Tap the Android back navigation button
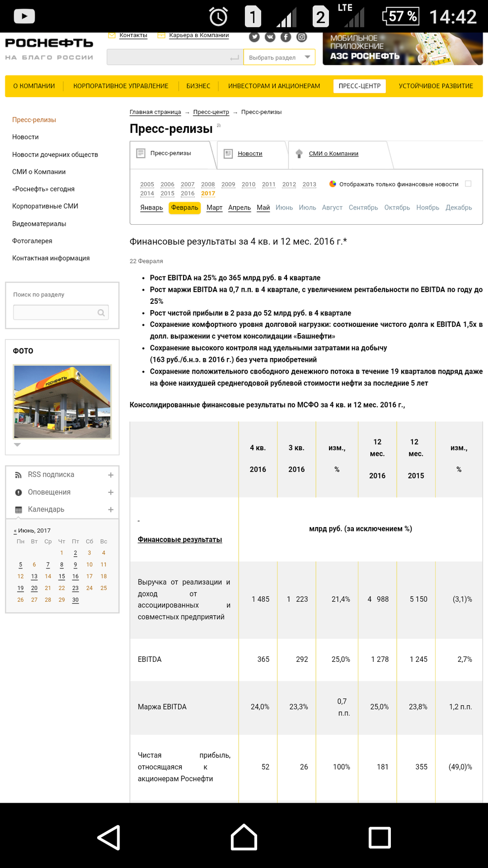488x868 pixels. [x=109, y=838]
